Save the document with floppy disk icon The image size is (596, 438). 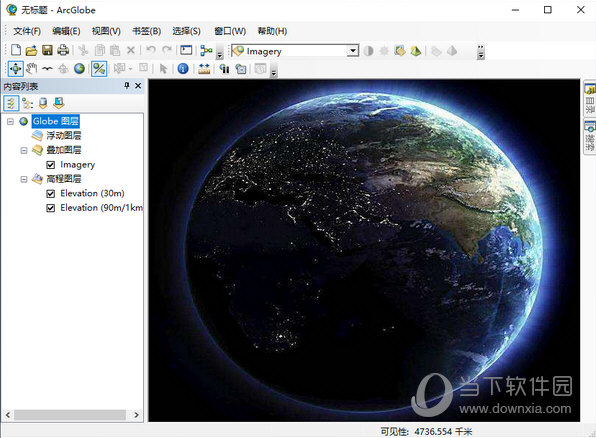(x=47, y=50)
